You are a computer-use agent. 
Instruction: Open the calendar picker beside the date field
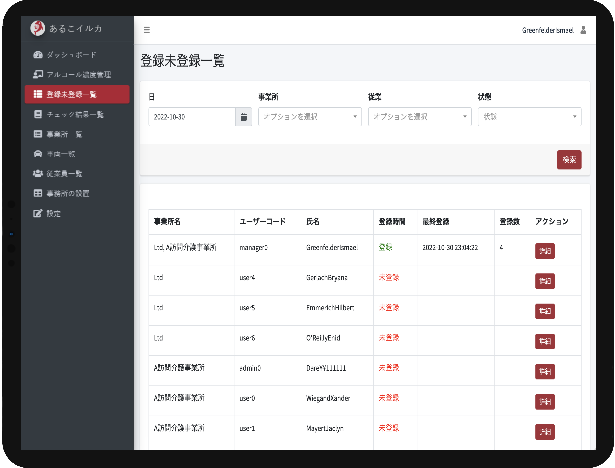[x=242, y=117]
